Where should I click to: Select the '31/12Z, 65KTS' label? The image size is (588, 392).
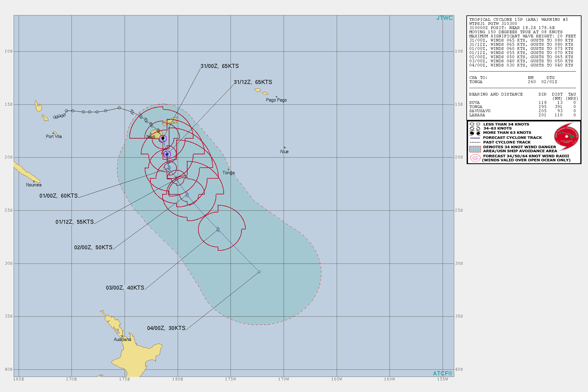pyautogui.click(x=253, y=82)
